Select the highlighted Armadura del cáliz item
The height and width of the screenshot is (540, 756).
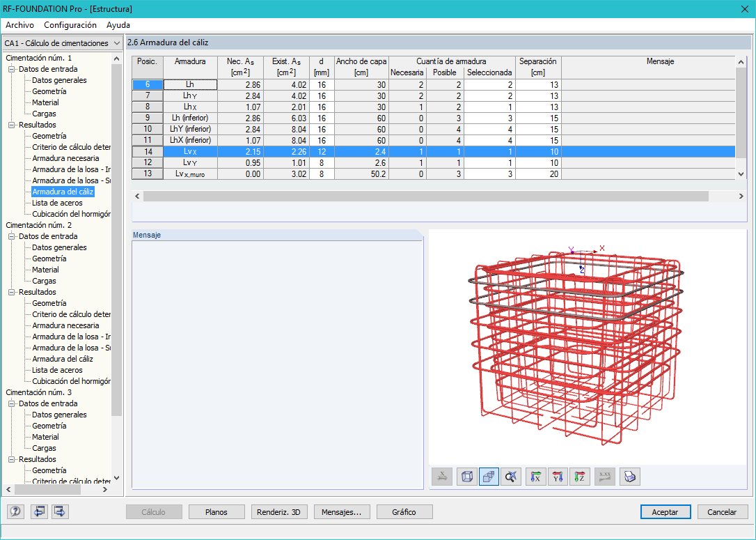click(x=63, y=192)
